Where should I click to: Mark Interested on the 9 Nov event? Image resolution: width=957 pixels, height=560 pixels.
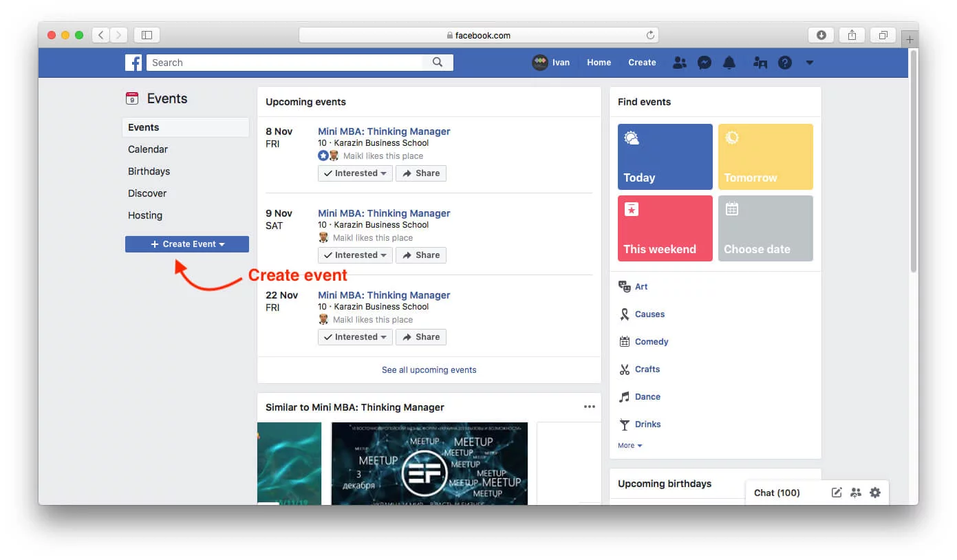pyautogui.click(x=354, y=255)
